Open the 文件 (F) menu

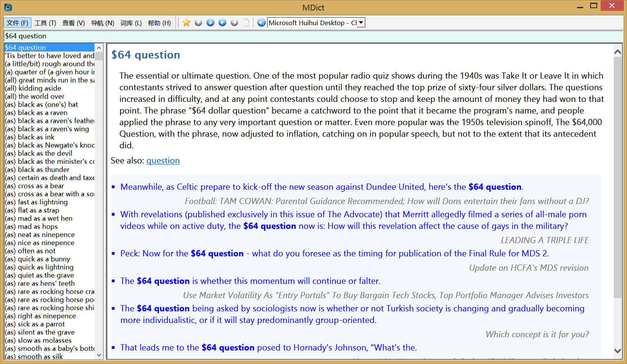17,23
